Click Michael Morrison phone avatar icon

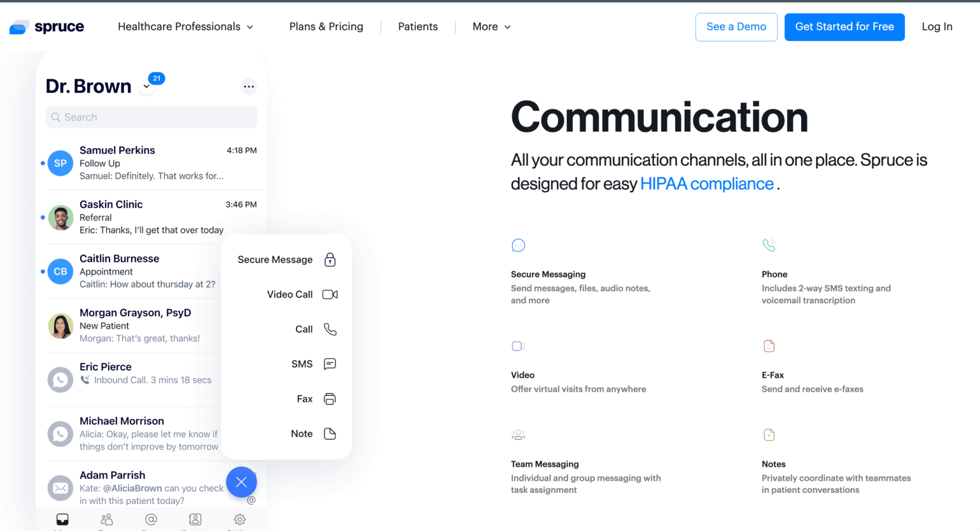click(60, 434)
